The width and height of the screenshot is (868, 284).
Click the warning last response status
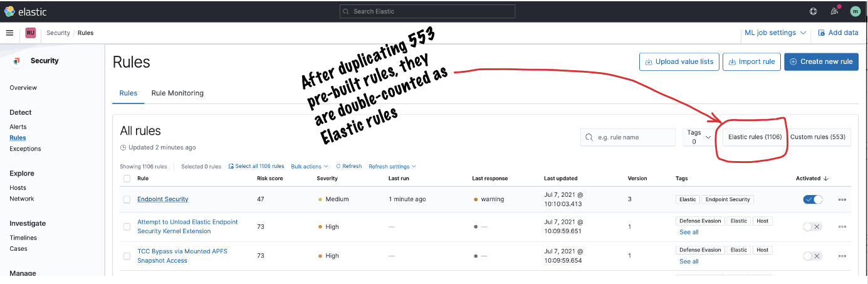pyautogui.click(x=489, y=199)
